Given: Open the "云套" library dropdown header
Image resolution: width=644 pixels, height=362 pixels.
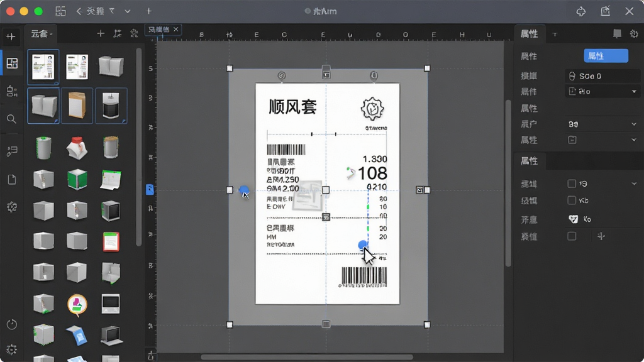Looking at the screenshot, I should click(x=42, y=34).
